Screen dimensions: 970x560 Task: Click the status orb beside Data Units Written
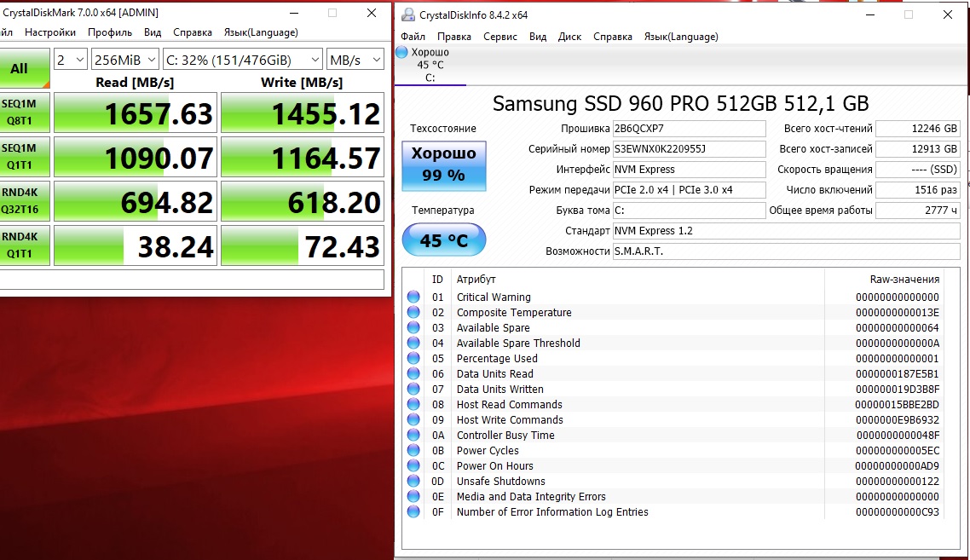tap(413, 390)
